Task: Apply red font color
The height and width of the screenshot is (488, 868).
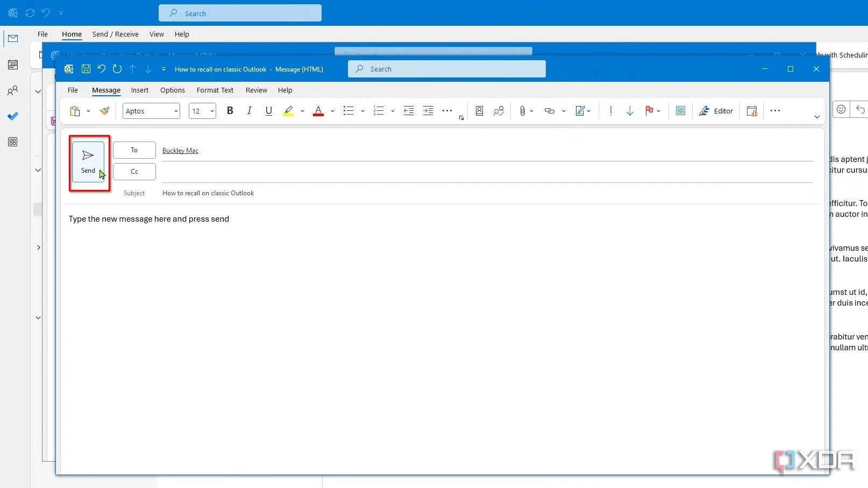Action: pos(318,111)
